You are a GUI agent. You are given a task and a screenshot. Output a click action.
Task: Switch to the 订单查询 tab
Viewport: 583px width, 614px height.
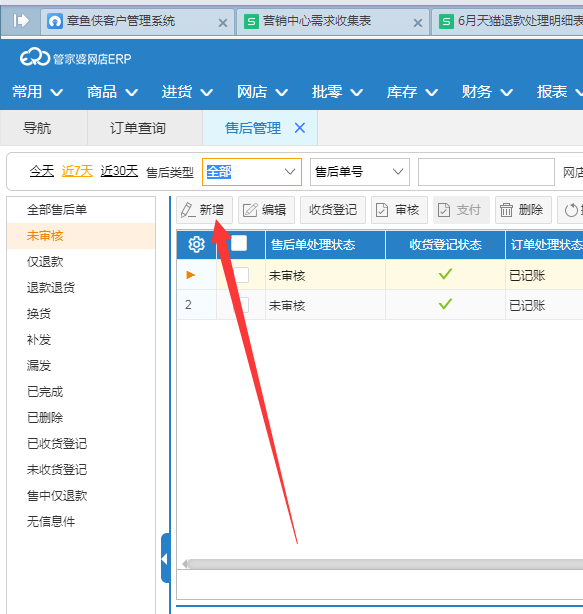click(138, 128)
